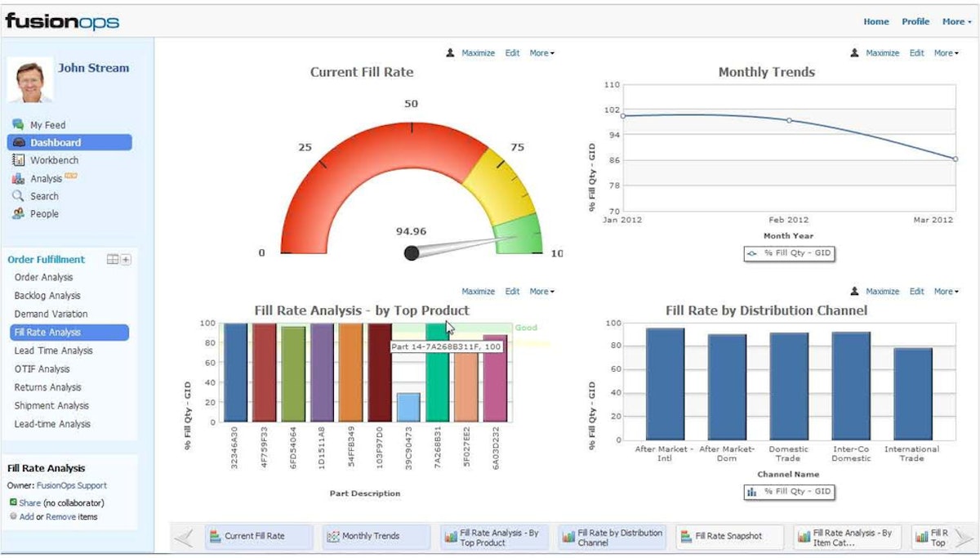Open the Profile page from the top menu
This screenshot has width=980, height=558.
point(915,21)
